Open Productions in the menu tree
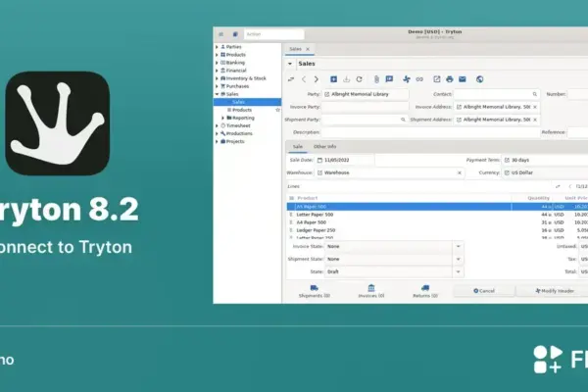The width and height of the screenshot is (588, 392). click(239, 133)
